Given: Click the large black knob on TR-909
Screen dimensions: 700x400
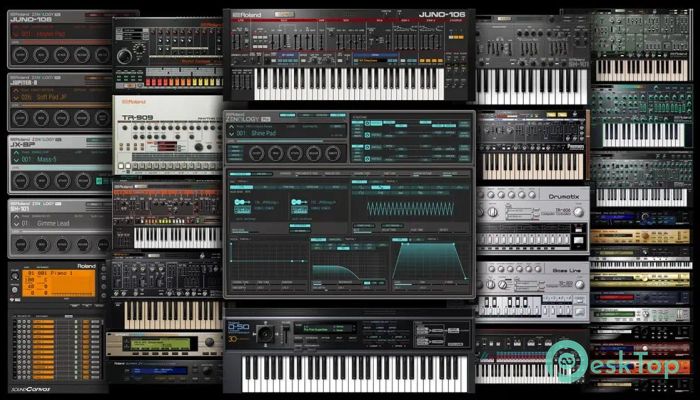Looking at the screenshot, I should point(199,147).
